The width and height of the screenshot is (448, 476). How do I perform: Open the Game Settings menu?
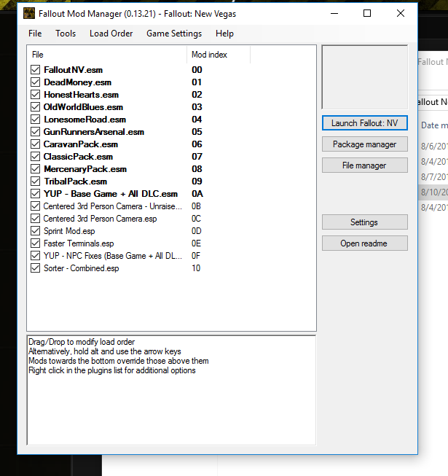[x=174, y=34]
